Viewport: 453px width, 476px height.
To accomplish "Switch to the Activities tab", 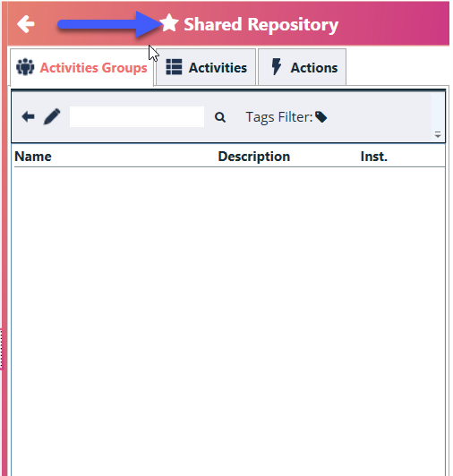I will pyautogui.click(x=206, y=67).
